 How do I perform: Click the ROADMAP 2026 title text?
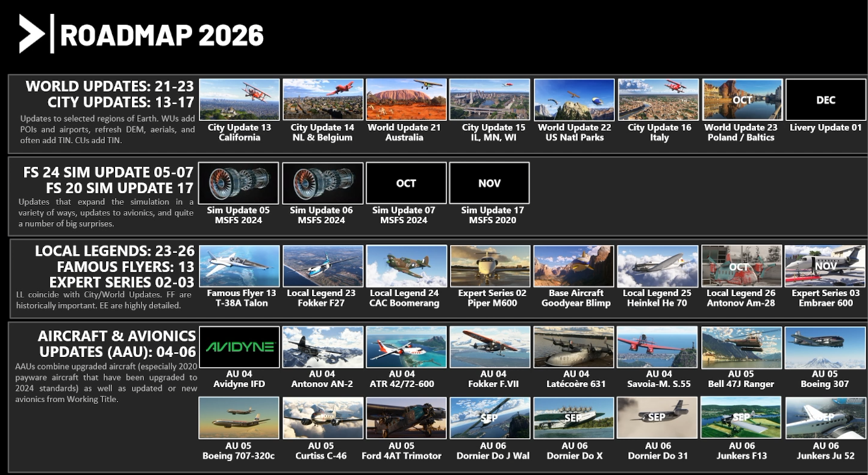(x=162, y=36)
